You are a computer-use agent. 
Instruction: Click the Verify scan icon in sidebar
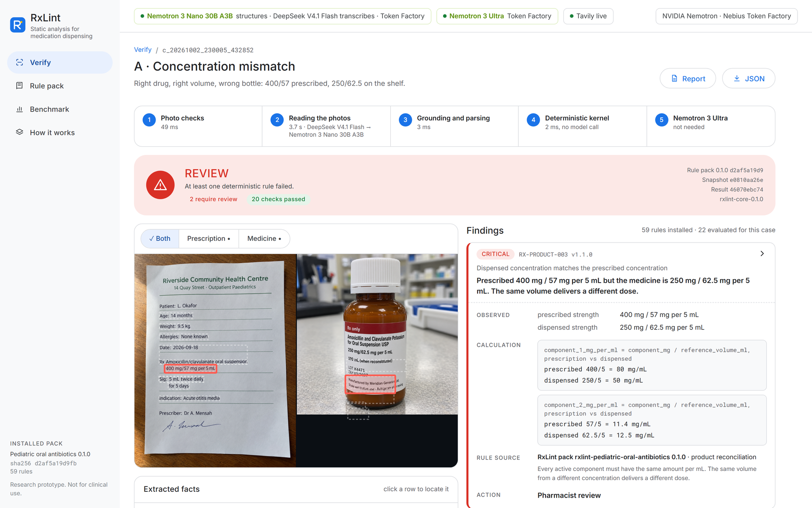pyautogui.click(x=19, y=62)
